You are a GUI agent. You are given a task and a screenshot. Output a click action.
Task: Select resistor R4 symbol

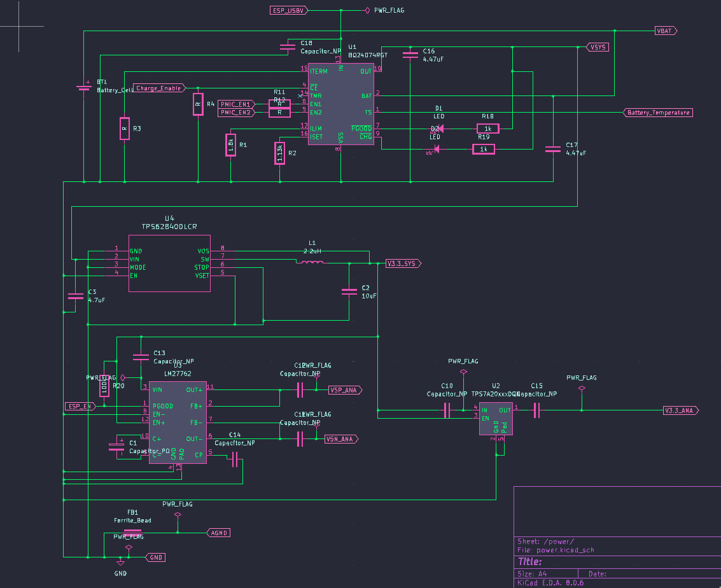pyautogui.click(x=198, y=104)
